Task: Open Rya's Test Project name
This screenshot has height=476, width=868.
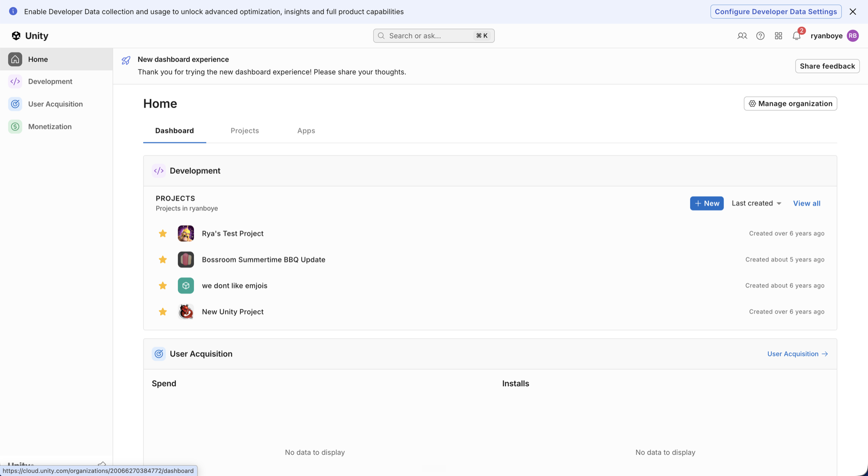Action: point(233,233)
